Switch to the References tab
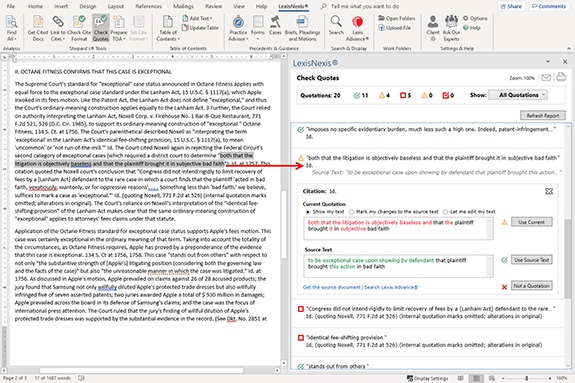The height and width of the screenshot is (383, 575). tap(148, 6)
